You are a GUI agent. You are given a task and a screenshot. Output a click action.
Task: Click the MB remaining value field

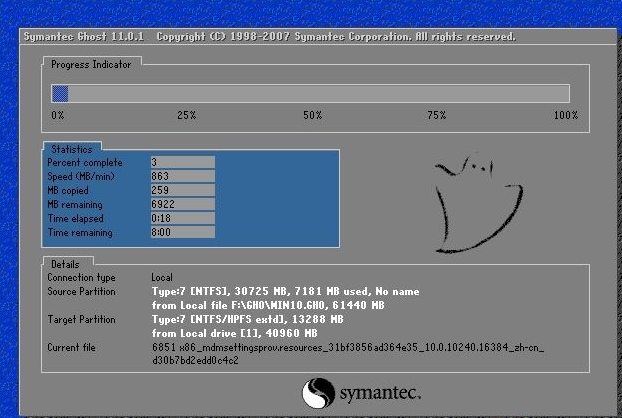181,204
